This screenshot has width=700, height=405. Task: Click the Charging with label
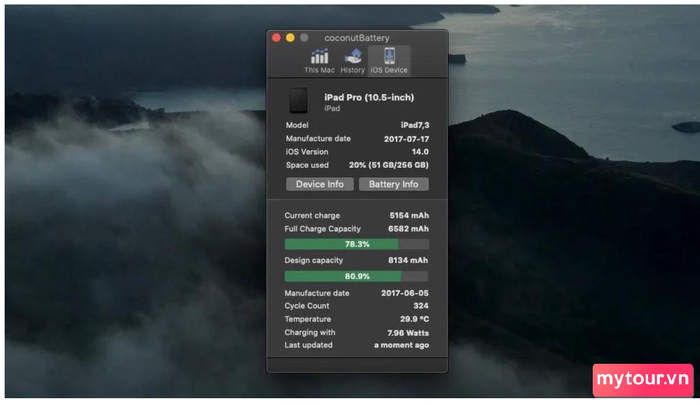(x=310, y=333)
